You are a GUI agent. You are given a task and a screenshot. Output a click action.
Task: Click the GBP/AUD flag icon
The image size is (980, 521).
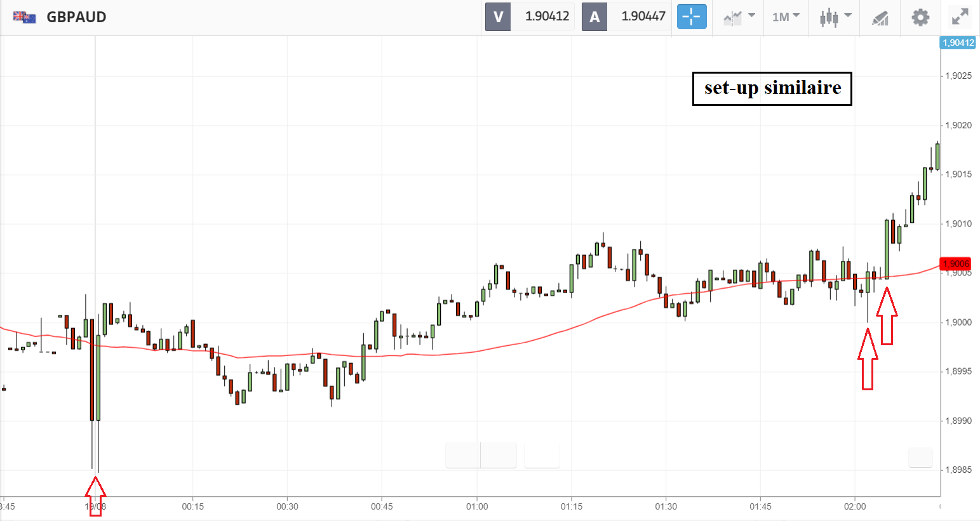25,17
